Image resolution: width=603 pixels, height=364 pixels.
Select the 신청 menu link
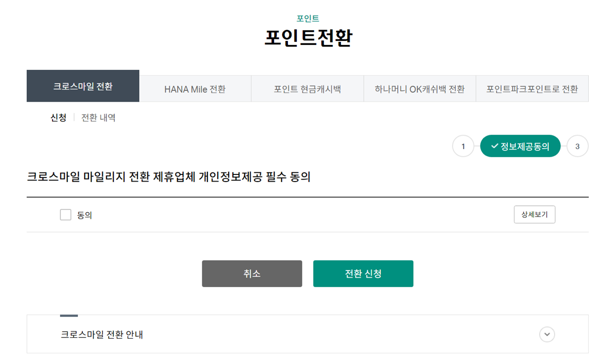click(x=58, y=117)
